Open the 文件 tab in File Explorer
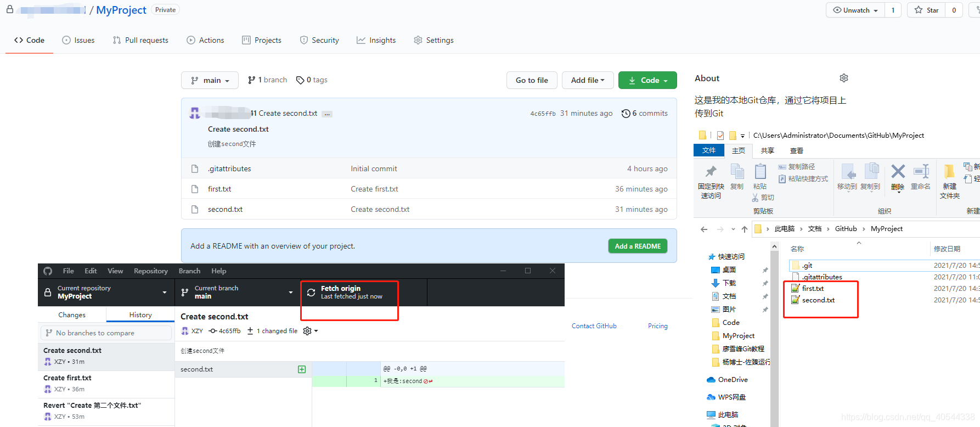Image resolution: width=980 pixels, height=427 pixels. (x=709, y=150)
